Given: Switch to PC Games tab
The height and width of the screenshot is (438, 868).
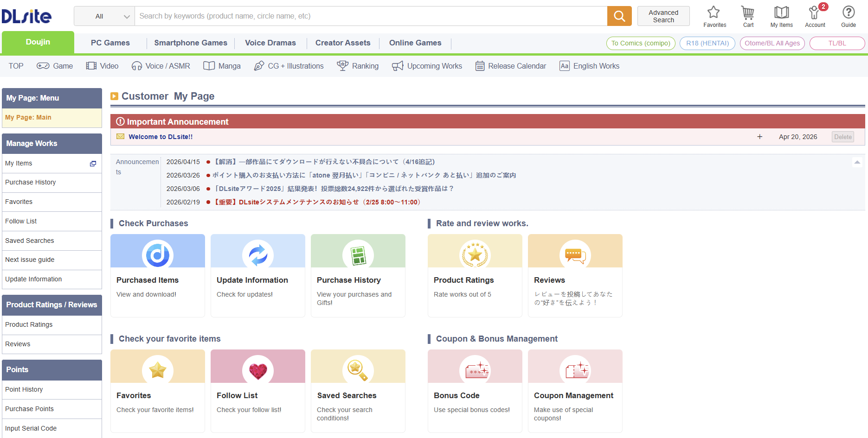Looking at the screenshot, I should [110, 43].
